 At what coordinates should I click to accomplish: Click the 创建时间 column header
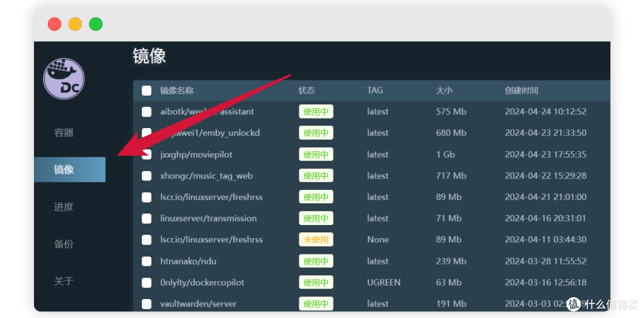pos(521,91)
